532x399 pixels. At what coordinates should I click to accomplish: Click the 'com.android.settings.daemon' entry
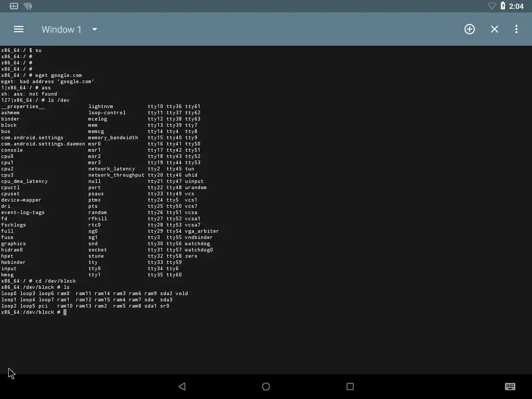[43, 144]
